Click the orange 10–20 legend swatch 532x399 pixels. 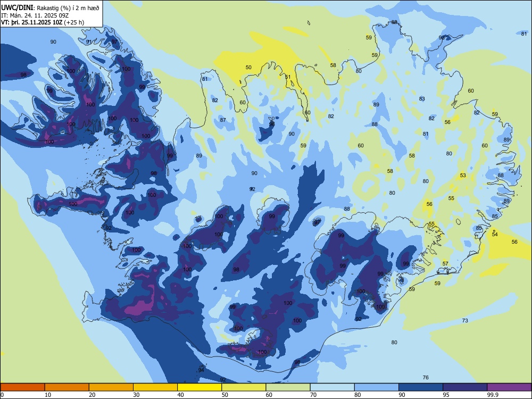coord(67,387)
